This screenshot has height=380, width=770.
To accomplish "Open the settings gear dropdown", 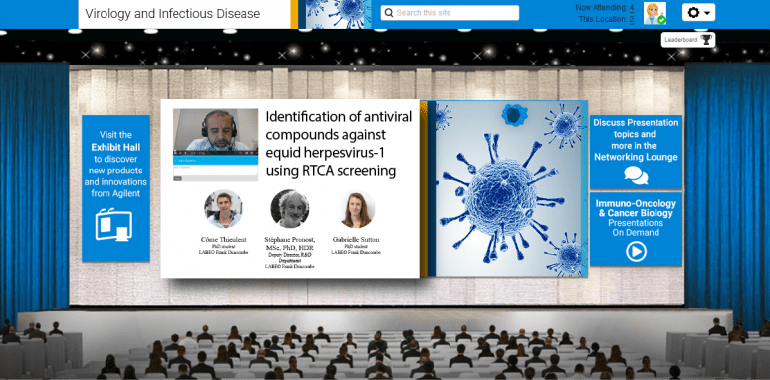I will tap(698, 12).
